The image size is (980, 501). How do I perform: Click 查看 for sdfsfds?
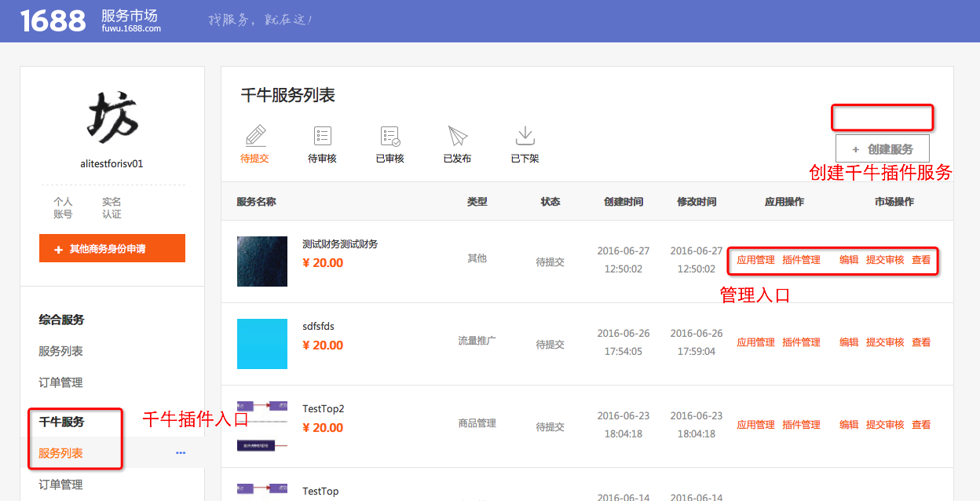(921, 342)
